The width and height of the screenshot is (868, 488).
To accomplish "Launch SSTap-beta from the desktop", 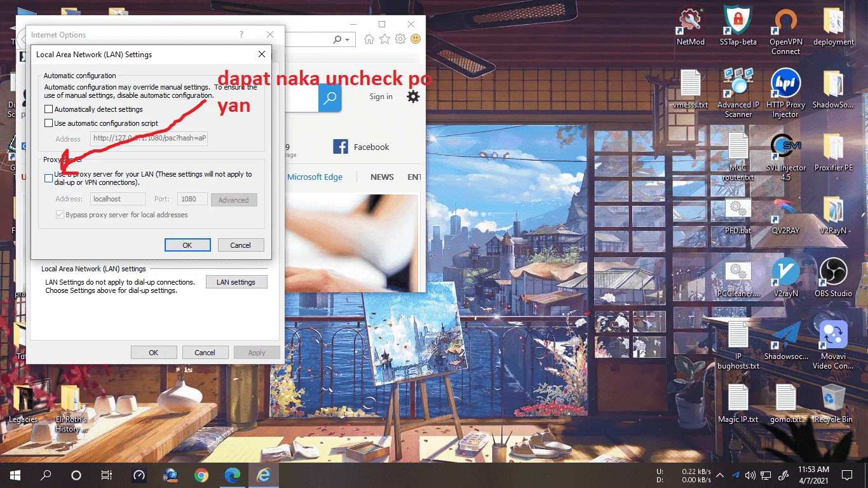I will [x=738, y=26].
